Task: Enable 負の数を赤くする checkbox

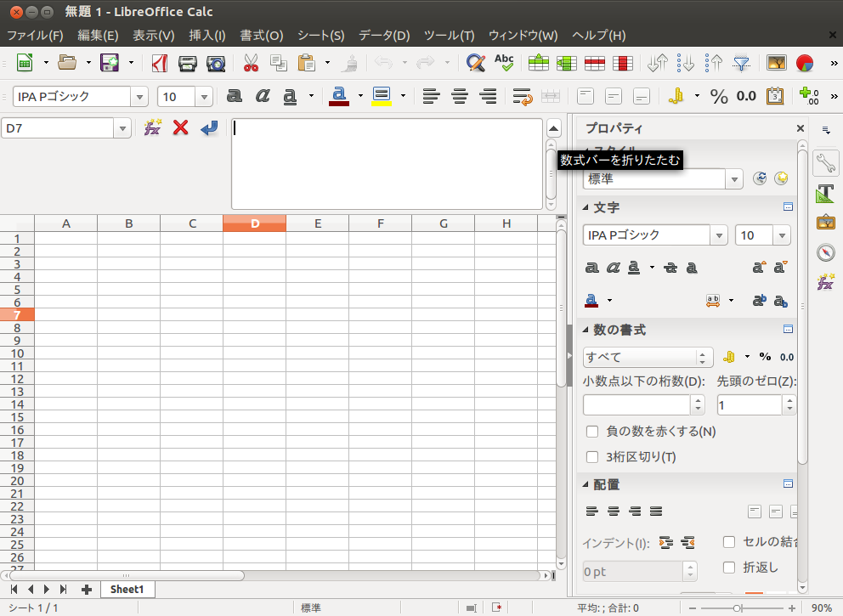Action: [592, 431]
